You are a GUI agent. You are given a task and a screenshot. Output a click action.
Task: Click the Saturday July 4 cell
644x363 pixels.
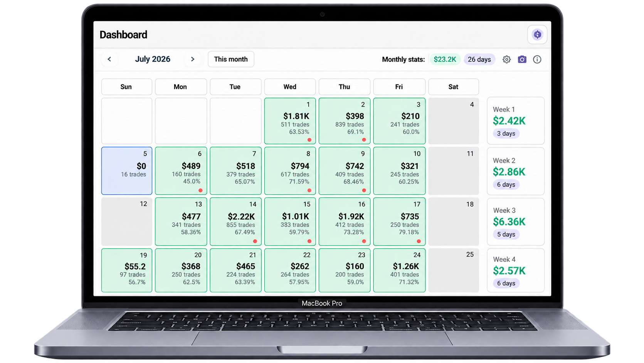[454, 121]
